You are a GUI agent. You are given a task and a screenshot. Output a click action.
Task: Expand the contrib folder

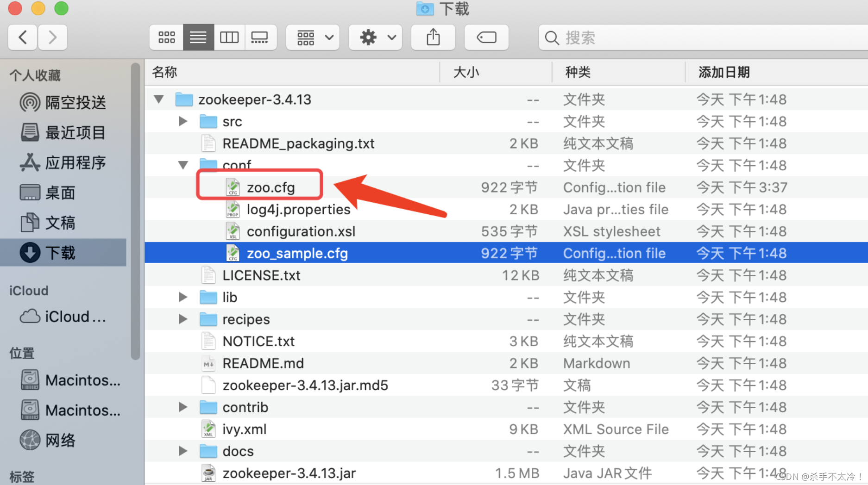(183, 407)
